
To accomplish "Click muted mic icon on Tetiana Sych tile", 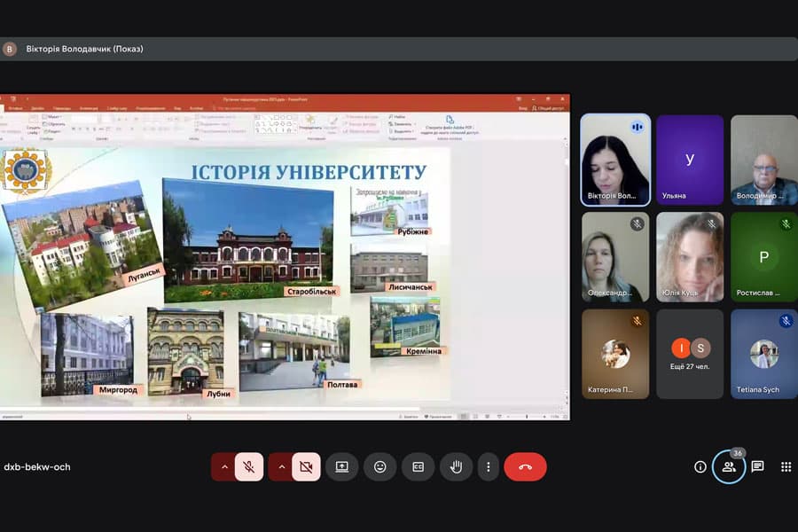I will coord(786,321).
